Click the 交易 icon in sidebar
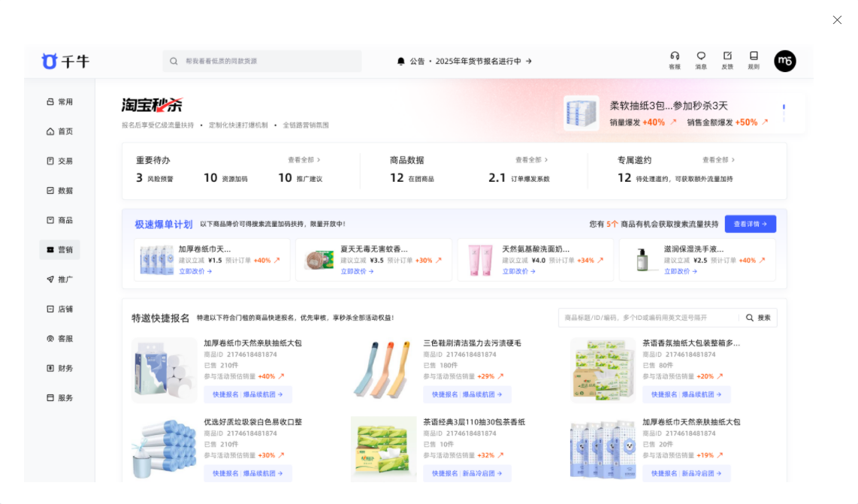The height and width of the screenshot is (504, 858). pyautogui.click(x=50, y=161)
